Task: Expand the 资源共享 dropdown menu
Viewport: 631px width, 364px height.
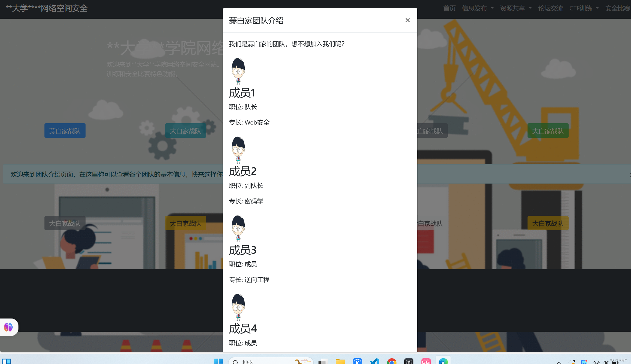Action: coord(516,8)
